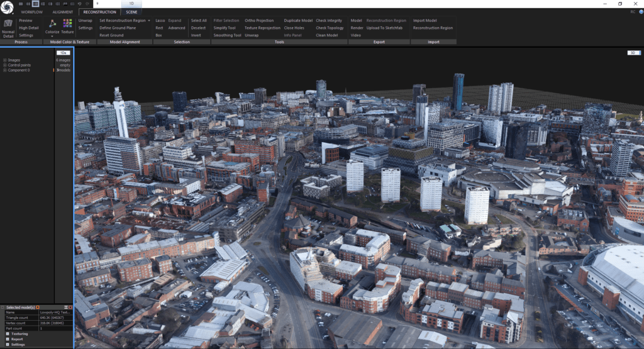Click Upload To Sketchfab
Viewport: 644px width, 349px height.
(x=384, y=28)
